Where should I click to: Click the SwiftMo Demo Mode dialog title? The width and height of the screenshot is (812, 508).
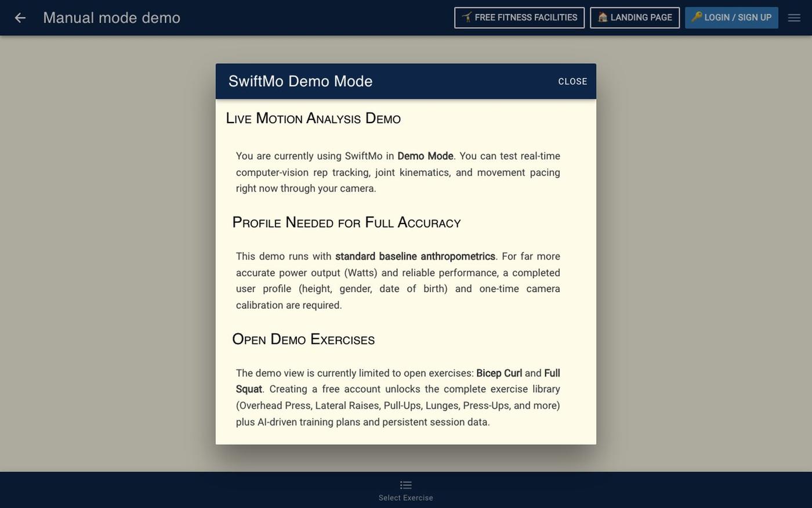(300, 81)
